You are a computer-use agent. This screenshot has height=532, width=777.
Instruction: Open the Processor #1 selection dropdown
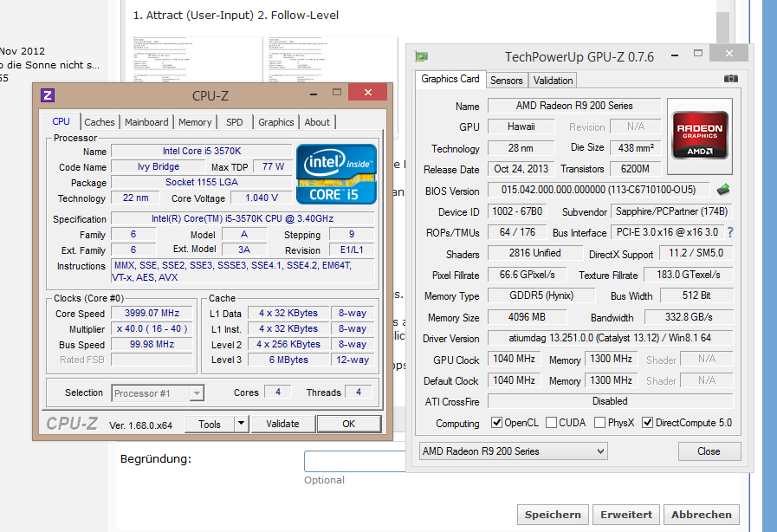[197, 393]
